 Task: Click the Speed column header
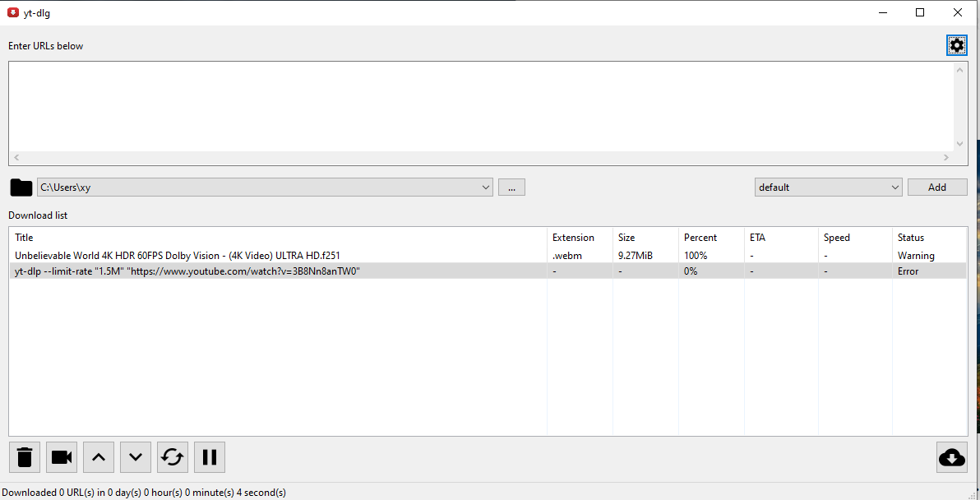point(854,238)
